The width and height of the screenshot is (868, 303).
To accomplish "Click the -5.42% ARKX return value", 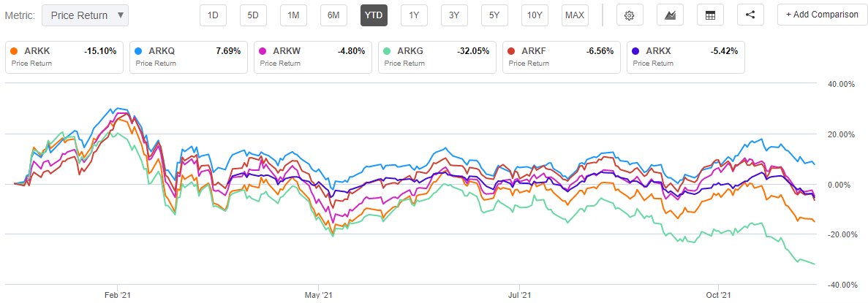I will point(725,51).
